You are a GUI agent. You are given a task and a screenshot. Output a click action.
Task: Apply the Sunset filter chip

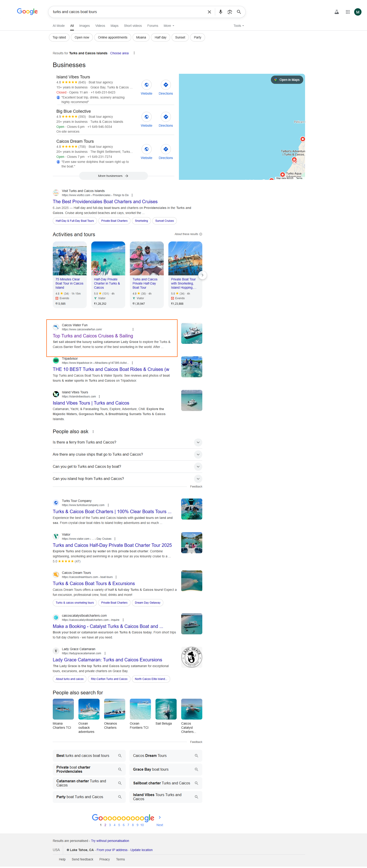180,37
